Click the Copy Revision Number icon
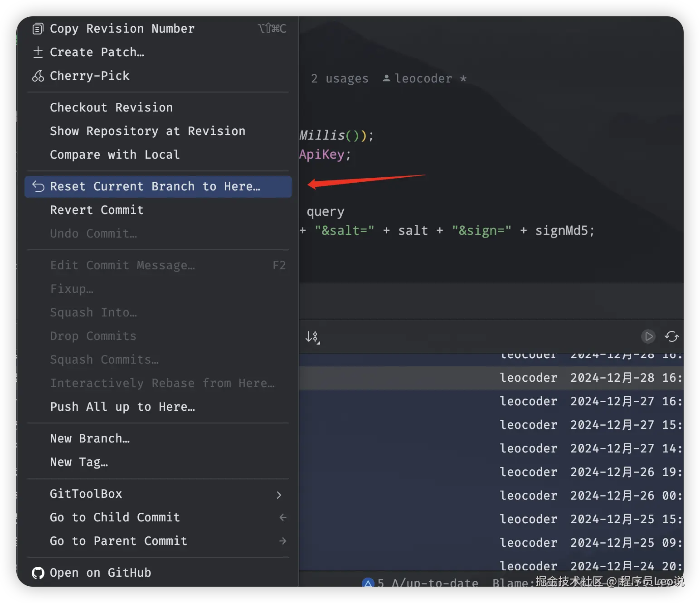Screen dimensions: 700x603 click(x=38, y=29)
